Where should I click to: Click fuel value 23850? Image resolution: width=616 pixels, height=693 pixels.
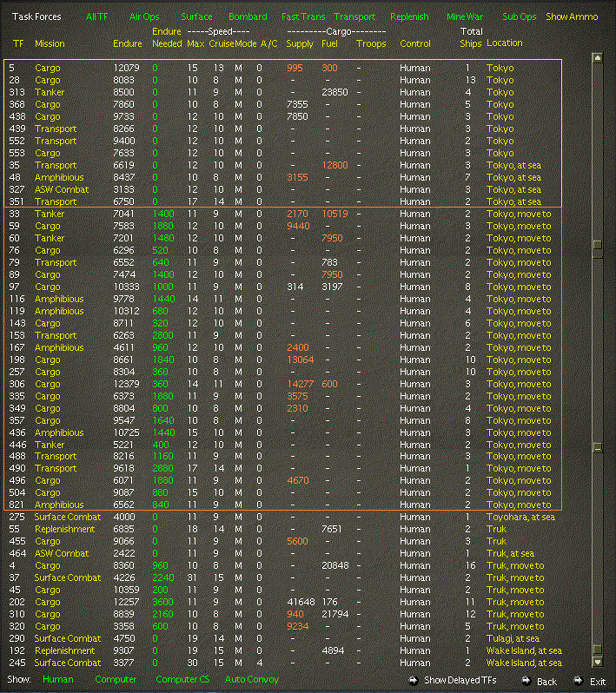click(x=334, y=92)
